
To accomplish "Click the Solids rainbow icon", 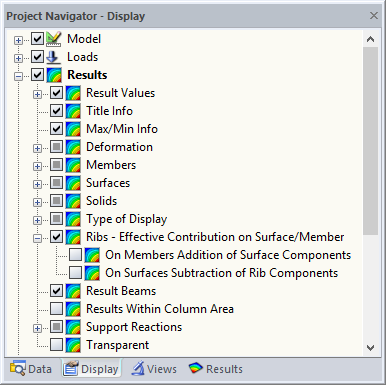I will click(73, 201).
